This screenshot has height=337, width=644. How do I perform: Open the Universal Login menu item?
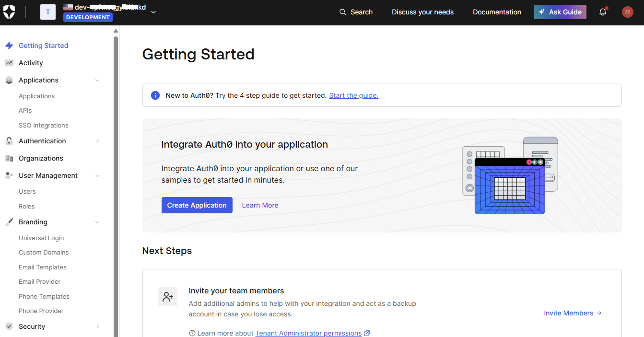41,238
